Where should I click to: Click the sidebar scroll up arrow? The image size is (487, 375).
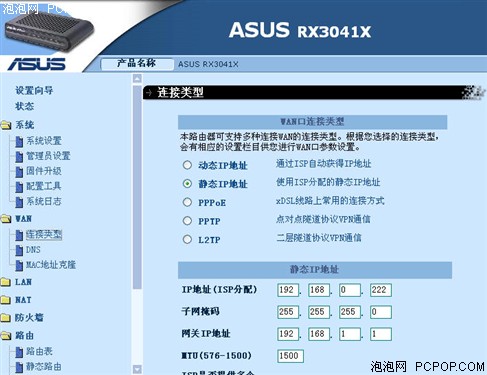tap(137, 79)
